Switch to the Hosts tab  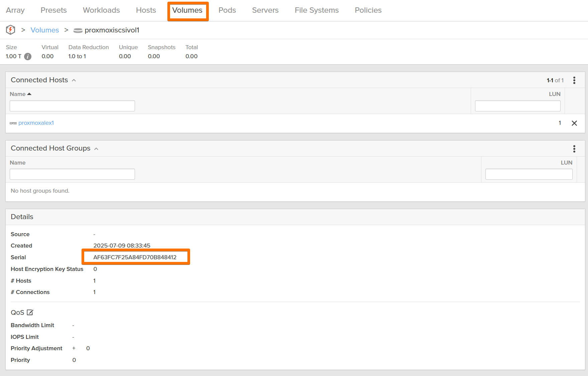[146, 10]
